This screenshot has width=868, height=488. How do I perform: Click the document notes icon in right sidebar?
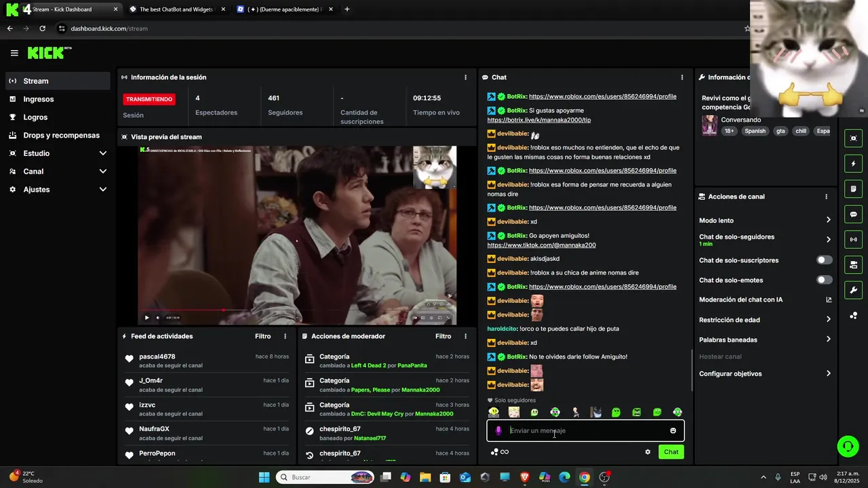click(x=853, y=188)
